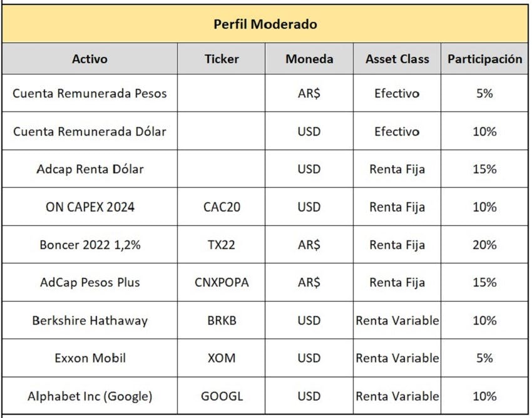Click the Cuenta Remunerada Pesos cell
532x418 pixels.
coord(90,93)
